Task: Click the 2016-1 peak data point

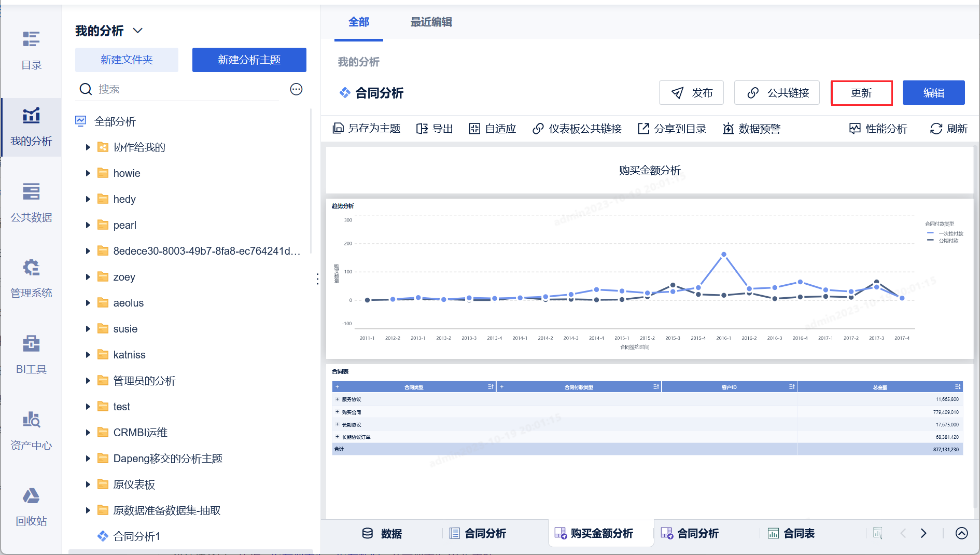Action: 723,255
